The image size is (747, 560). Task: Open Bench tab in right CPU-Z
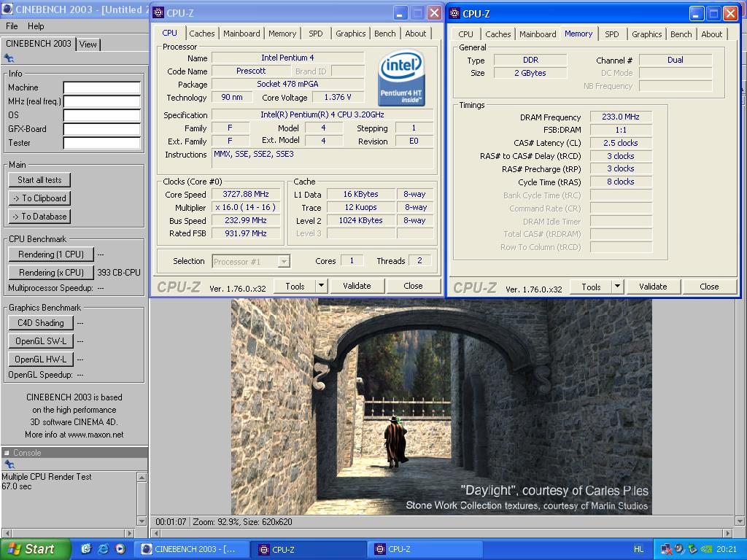tap(681, 34)
